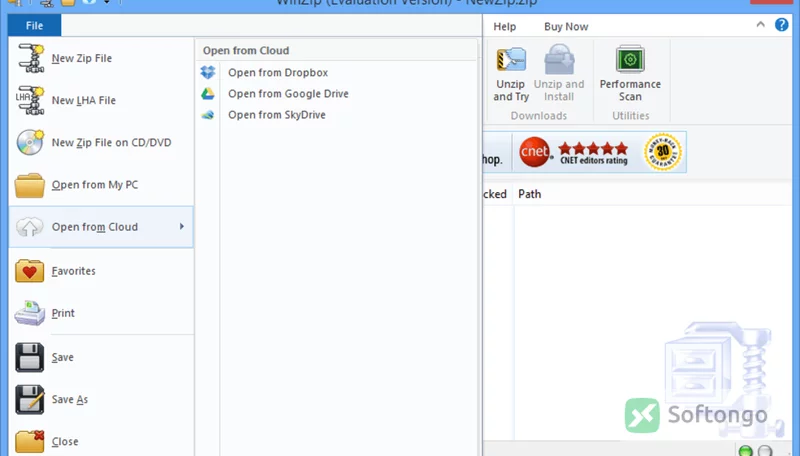Click the Downloads group label

point(539,116)
